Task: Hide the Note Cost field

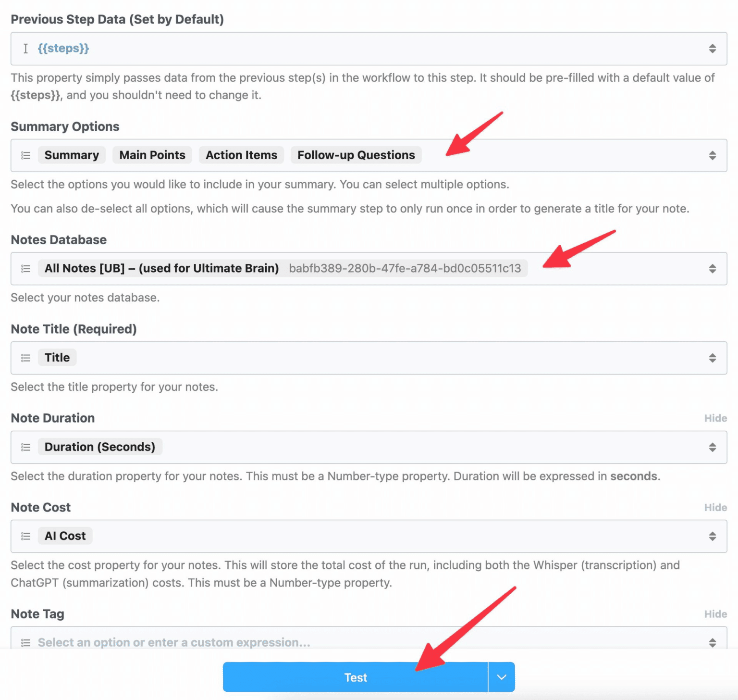Action: (715, 507)
